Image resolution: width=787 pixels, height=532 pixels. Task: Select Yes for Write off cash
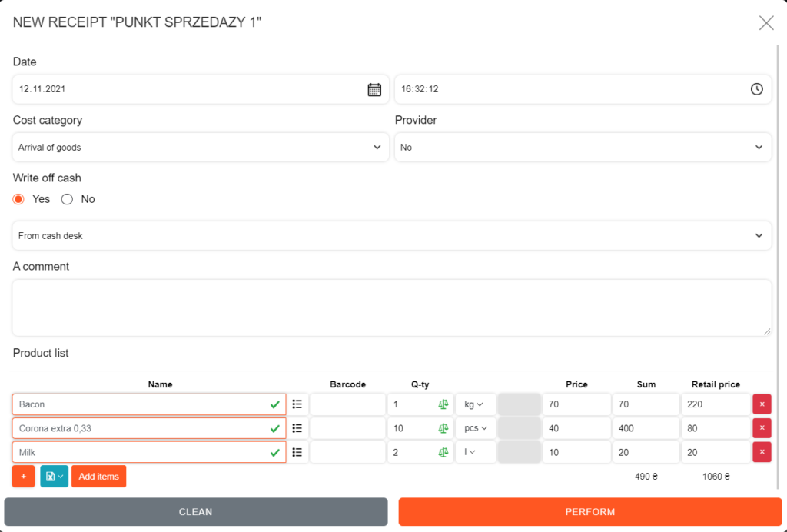[x=19, y=199]
